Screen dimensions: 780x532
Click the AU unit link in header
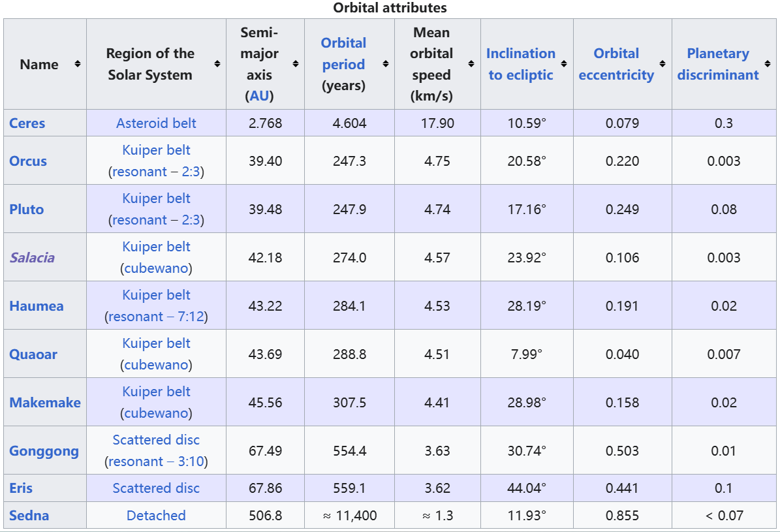click(259, 96)
